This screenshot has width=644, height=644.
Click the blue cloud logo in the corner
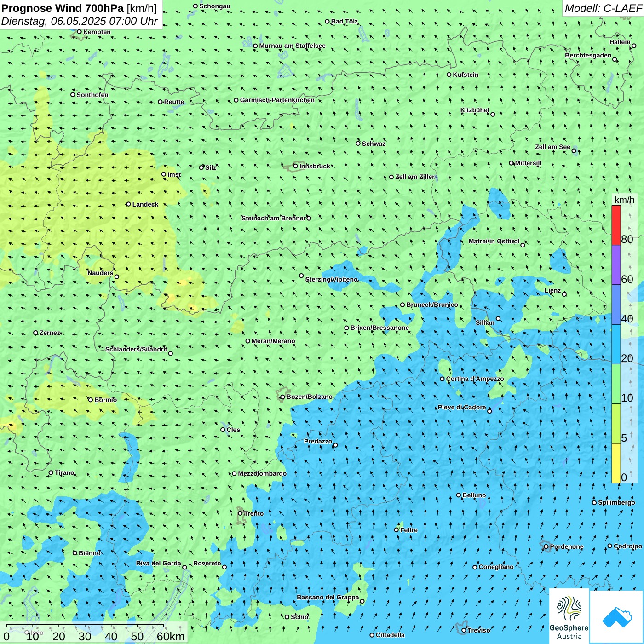point(616,617)
